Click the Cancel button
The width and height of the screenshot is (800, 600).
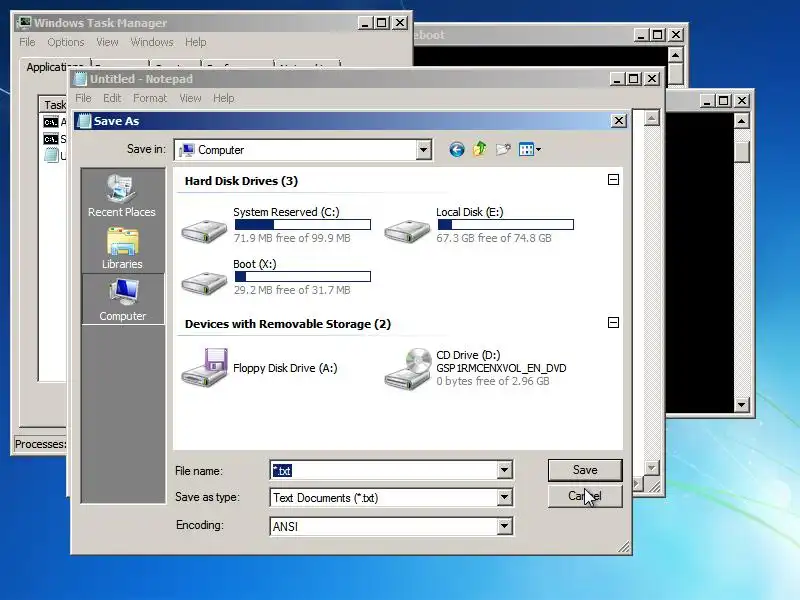pos(585,496)
